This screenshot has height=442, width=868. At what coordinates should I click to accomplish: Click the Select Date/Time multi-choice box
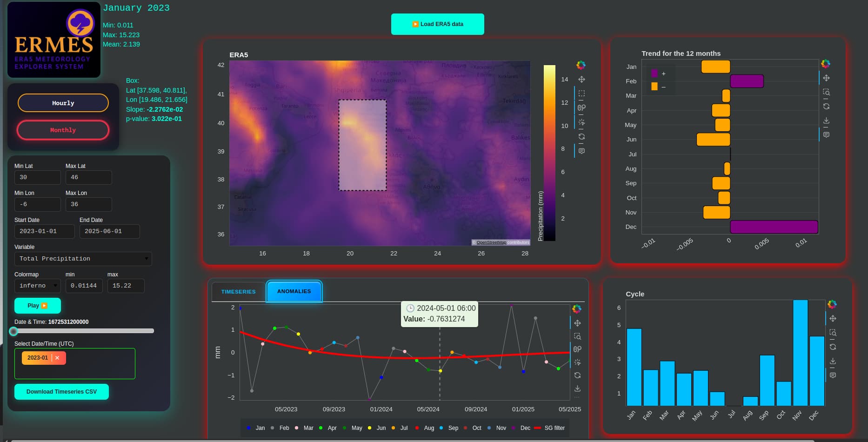click(75, 364)
